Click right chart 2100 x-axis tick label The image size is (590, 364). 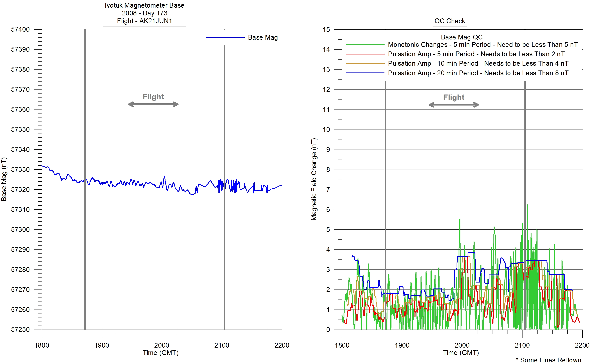pos(522,345)
